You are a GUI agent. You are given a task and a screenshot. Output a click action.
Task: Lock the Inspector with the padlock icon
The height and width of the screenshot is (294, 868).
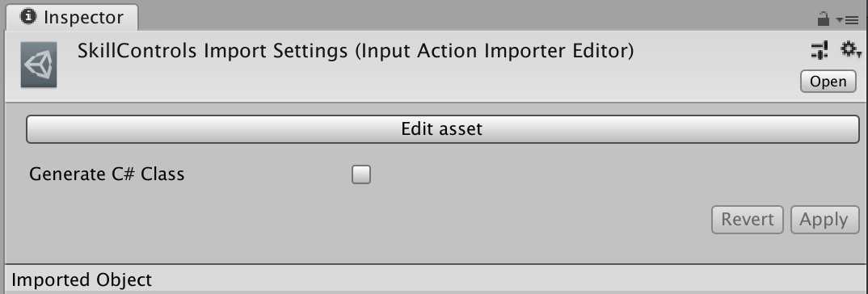pyautogui.click(x=824, y=20)
